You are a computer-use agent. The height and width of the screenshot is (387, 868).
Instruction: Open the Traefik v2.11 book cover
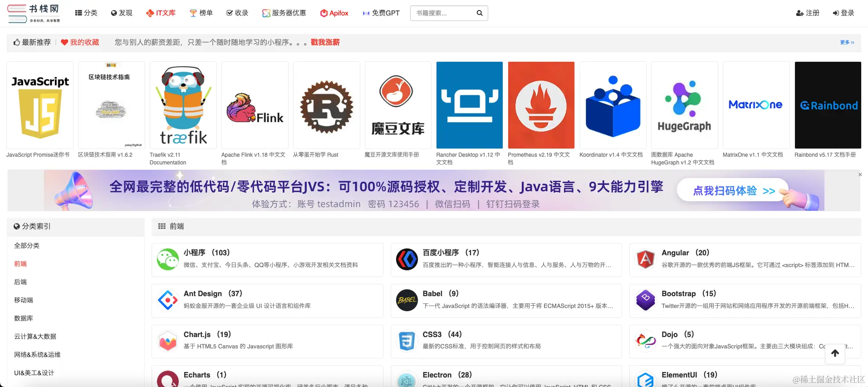click(x=183, y=105)
